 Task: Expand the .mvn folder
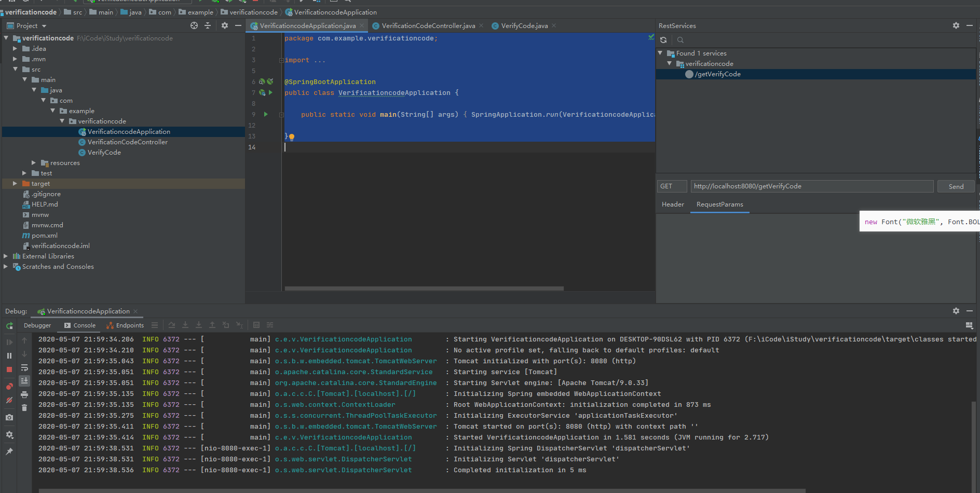tap(15, 59)
